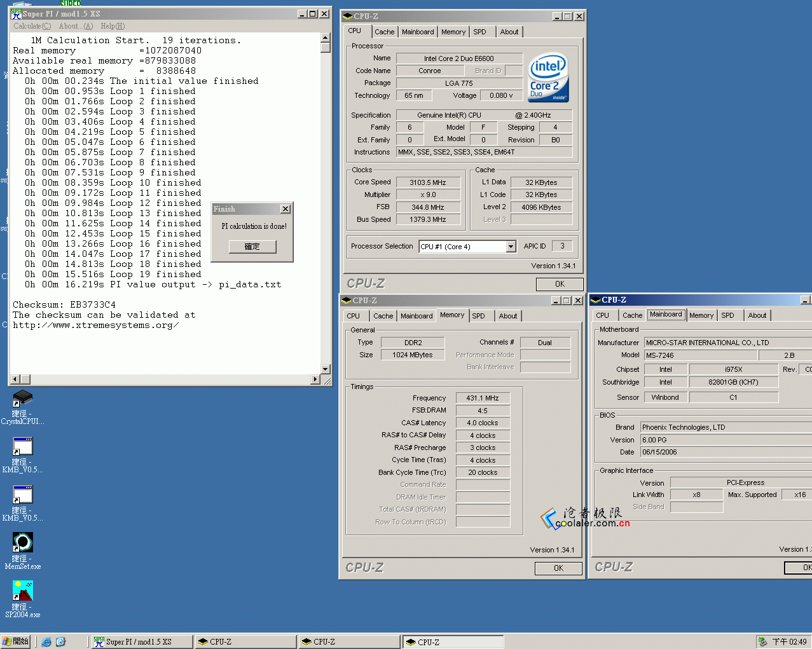
Task: Click the Level 2 cache 4096 KBytes value
Action: (542, 207)
